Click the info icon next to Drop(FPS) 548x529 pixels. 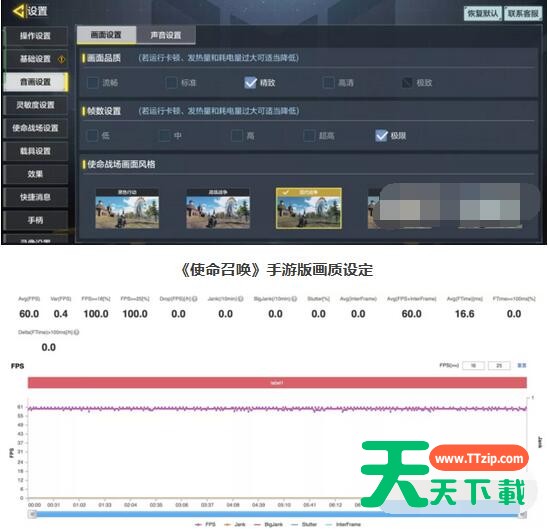click(x=195, y=299)
